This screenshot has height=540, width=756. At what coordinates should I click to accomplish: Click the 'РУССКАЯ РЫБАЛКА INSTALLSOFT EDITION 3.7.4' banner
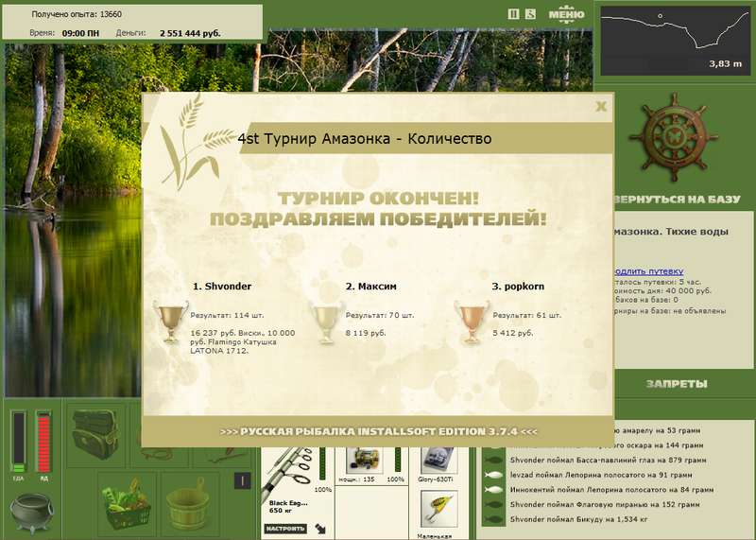(378, 431)
